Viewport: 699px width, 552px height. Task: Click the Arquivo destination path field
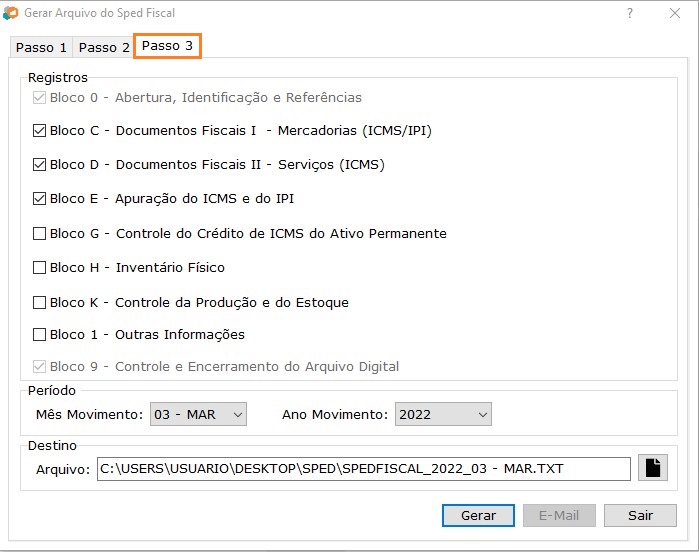pyautogui.click(x=363, y=468)
